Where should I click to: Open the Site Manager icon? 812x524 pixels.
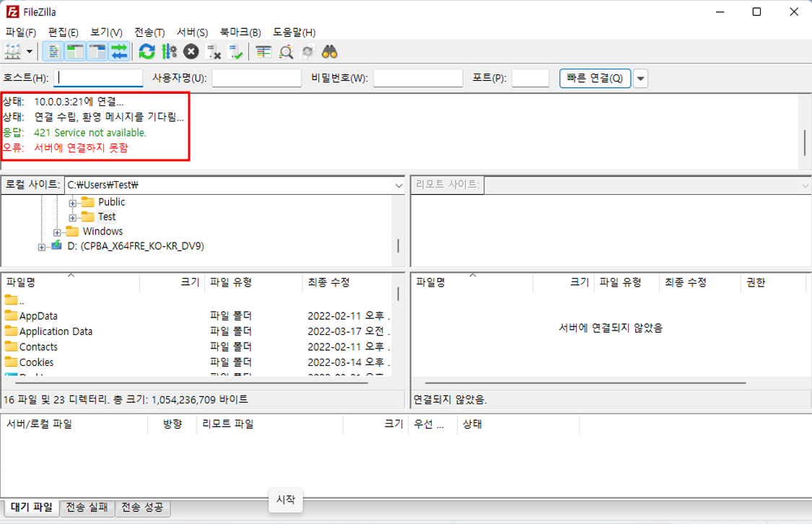point(12,52)
